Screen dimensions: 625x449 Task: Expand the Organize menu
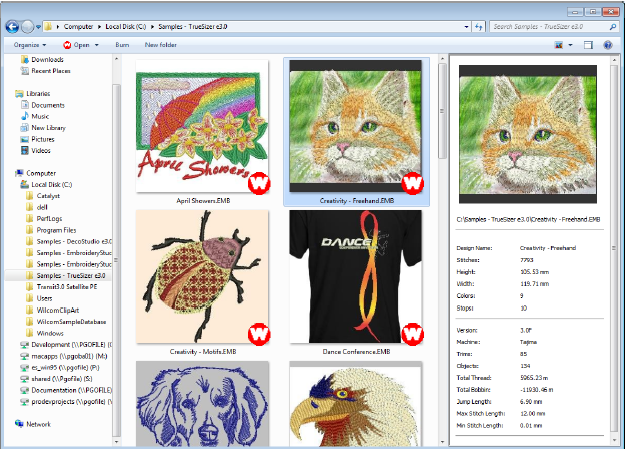(x=29, y=45)
